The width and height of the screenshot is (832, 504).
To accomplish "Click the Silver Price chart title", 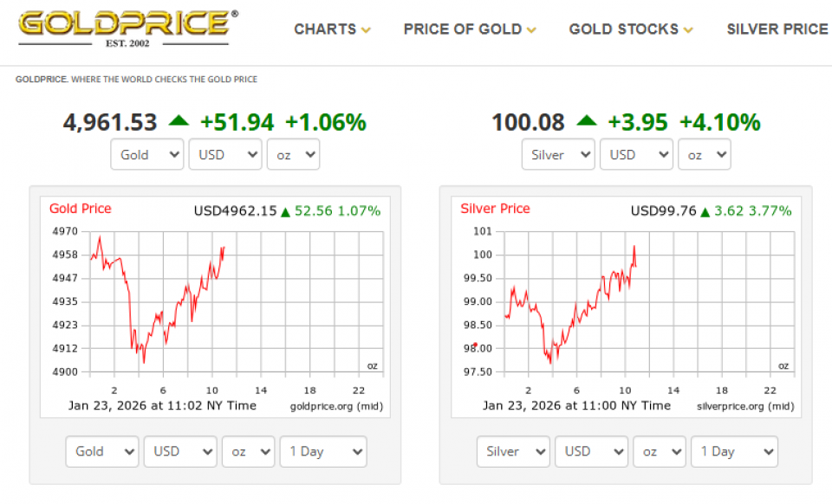I will click(495, 209).
